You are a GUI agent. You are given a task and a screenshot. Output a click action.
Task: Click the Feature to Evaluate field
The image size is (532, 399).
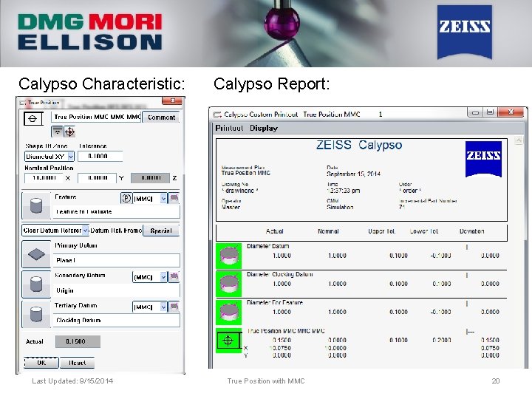pyautogui.click(x=117, y=212)
